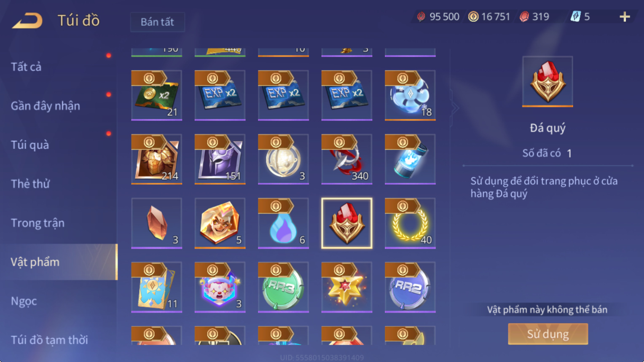Switch to Gần đây nhận tab

point(46,106)
